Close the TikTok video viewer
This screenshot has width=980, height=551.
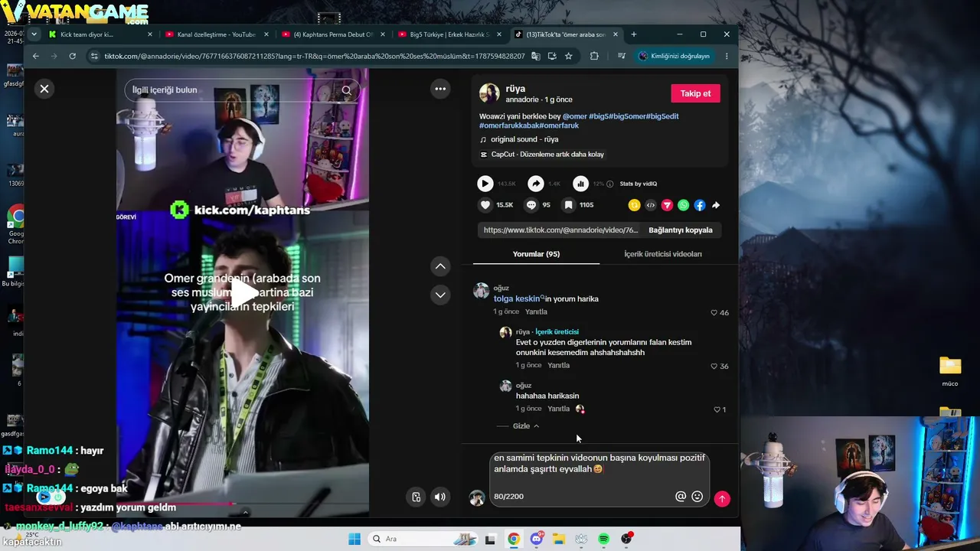click(x=44, y=89)
